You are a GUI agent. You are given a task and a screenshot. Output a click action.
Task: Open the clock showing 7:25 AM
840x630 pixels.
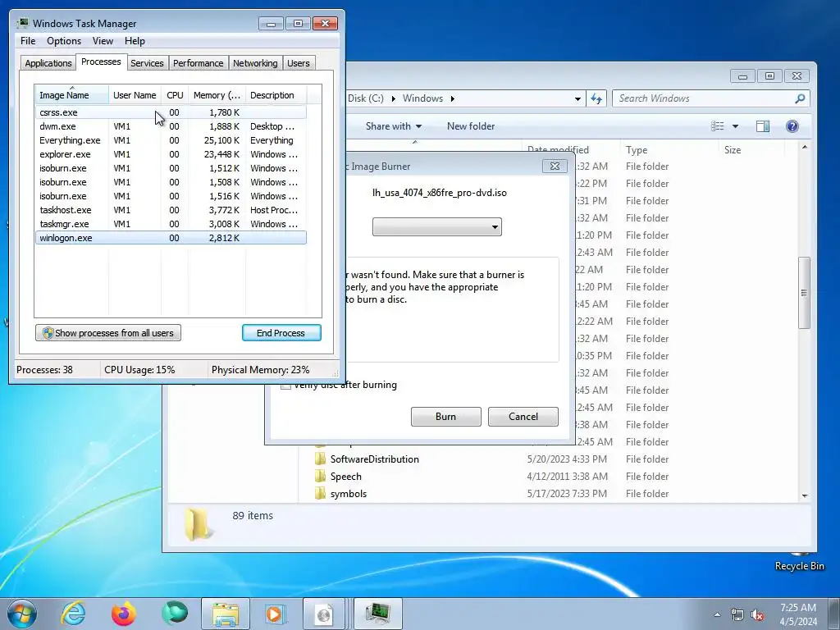798,614
